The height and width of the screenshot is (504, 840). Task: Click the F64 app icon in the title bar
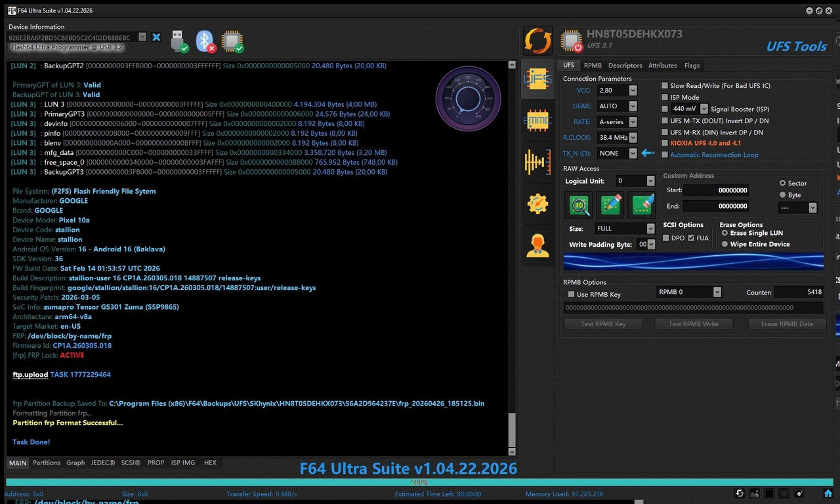click(x=12, y=10)
